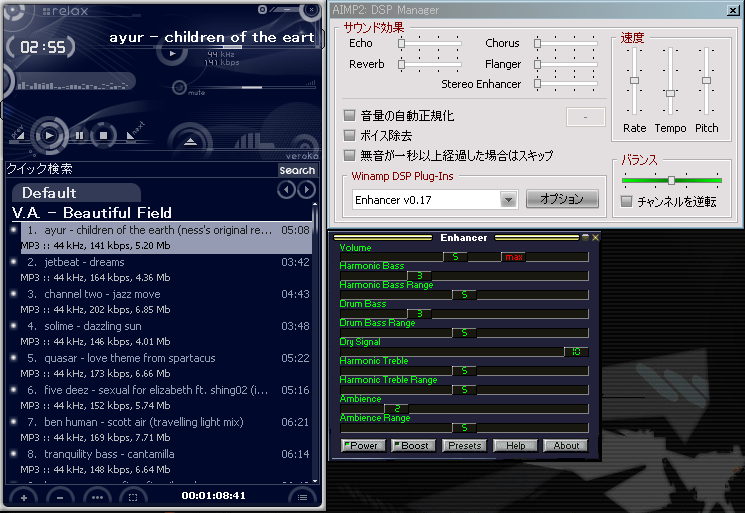The height and width of the screenshot is (513, 745).
Task: Click the add files plus icon
Action: (x=24, y=497)
